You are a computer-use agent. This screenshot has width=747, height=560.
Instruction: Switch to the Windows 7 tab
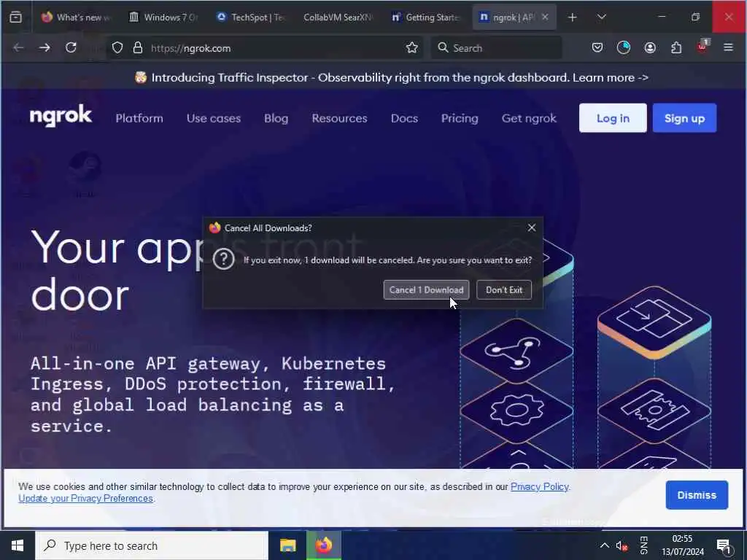tap(163, 17)
